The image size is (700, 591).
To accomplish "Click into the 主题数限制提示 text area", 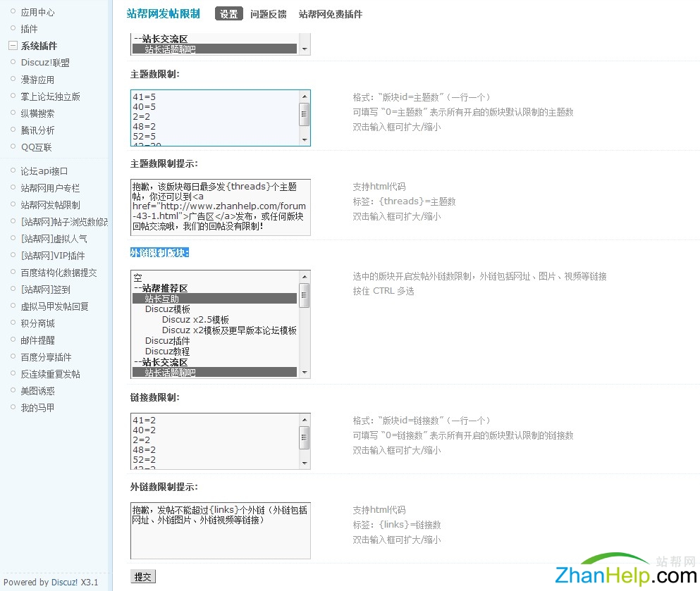I will tap(221, 206).
